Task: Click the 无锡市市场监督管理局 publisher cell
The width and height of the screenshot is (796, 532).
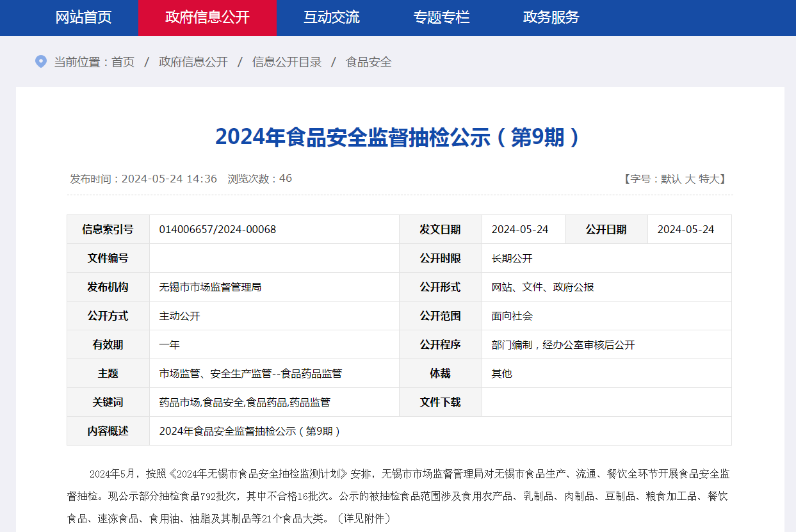Action: point(274,287)
